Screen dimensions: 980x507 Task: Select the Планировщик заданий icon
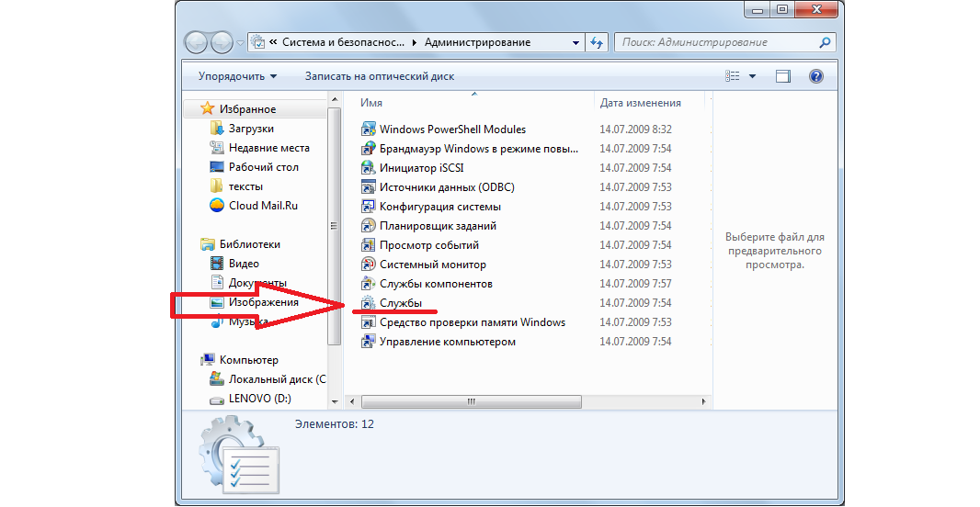[x=368, y=226]
